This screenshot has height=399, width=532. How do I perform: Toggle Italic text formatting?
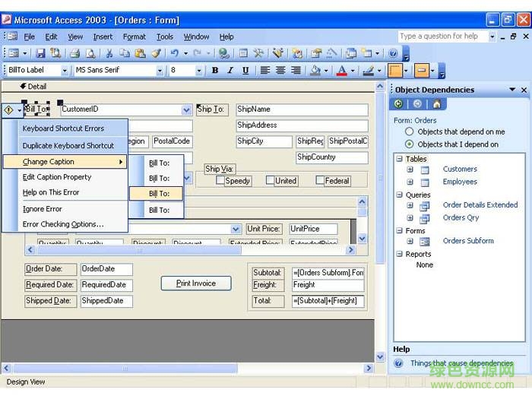230,71
